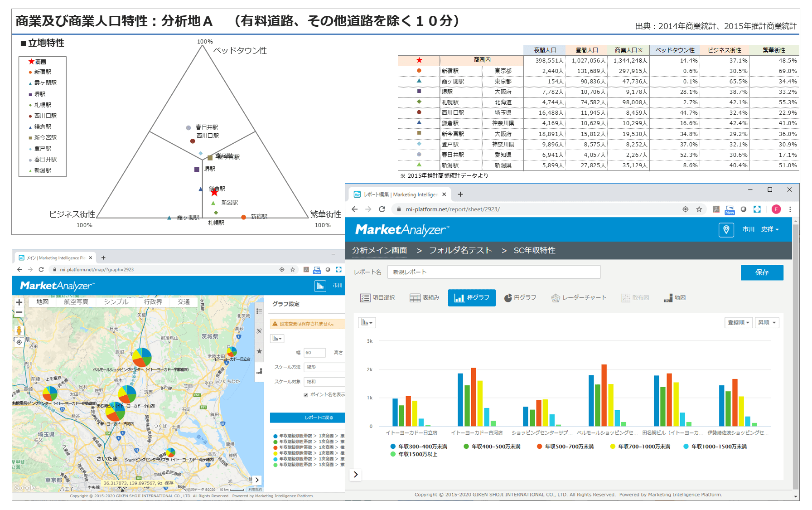Expand the side panel with the chevron below the chart
812x510 pixels.
coord(356,475)
